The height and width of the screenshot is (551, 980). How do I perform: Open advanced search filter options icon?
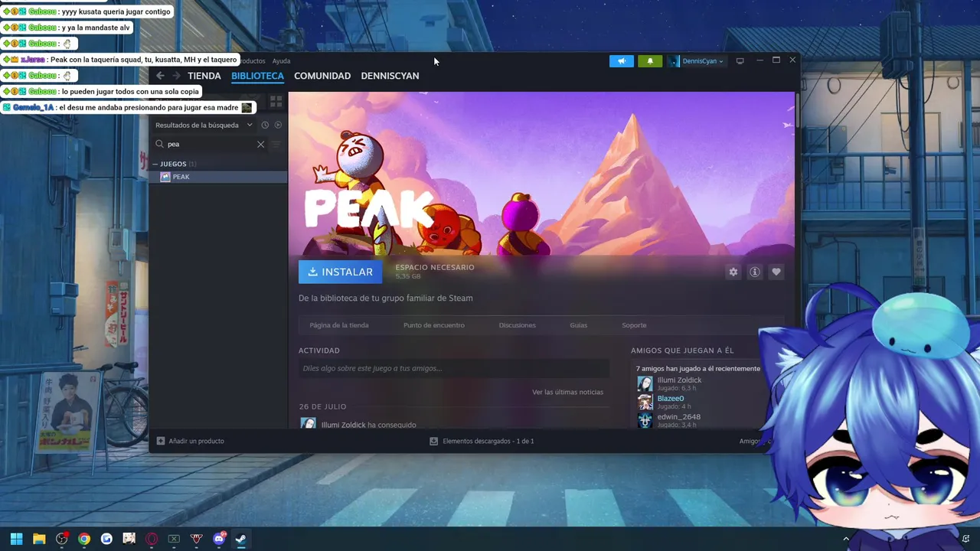pos(276,144)
